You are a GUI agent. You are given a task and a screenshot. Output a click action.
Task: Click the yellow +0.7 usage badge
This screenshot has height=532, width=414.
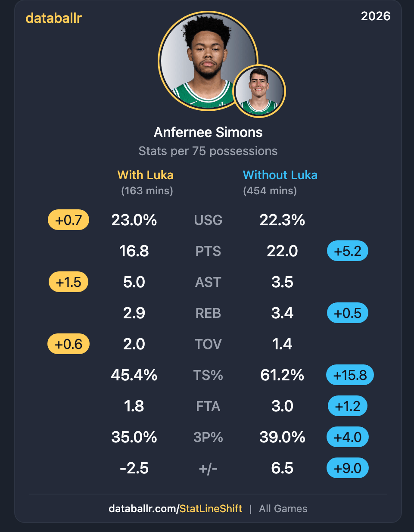(x=68, y=220)
